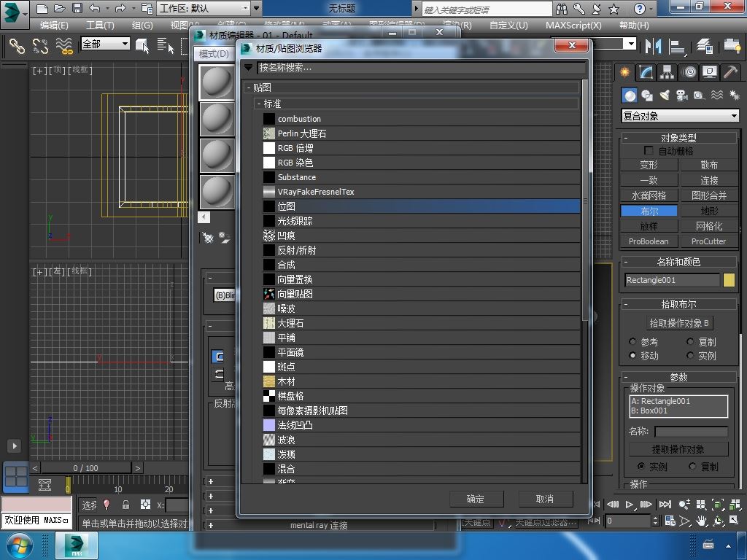Click the 确定 button
This screenshot has width=747, height=560.
coord(476,499)
